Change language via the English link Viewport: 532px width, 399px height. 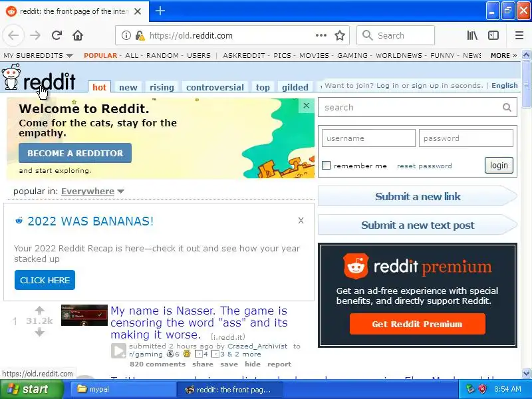coord(505,86)
